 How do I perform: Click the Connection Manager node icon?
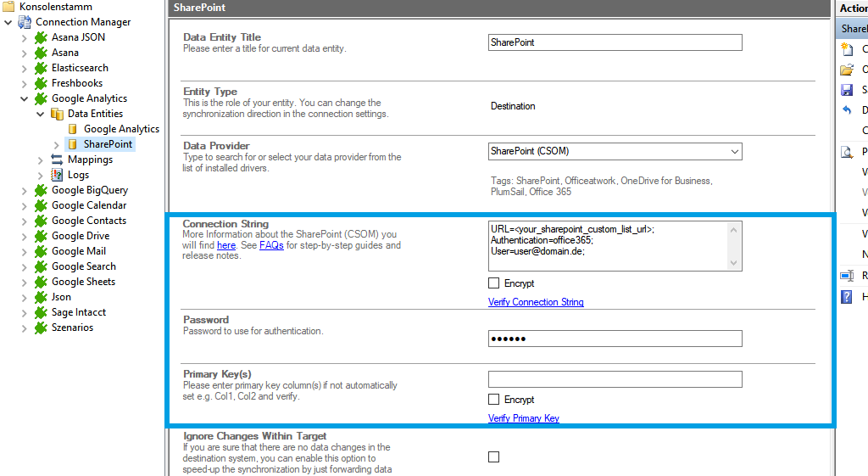[x=25, y=22]
